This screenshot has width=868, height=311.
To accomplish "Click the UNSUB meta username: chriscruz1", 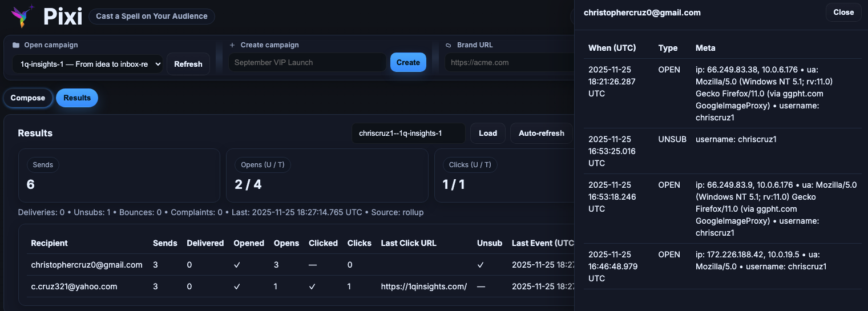I will [736, 139].
